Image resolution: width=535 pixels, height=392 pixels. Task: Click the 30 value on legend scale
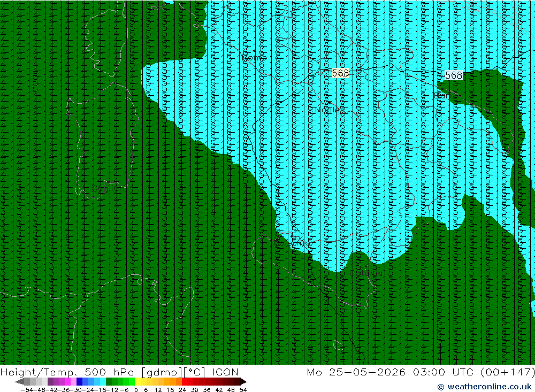(x=195, y=390)
